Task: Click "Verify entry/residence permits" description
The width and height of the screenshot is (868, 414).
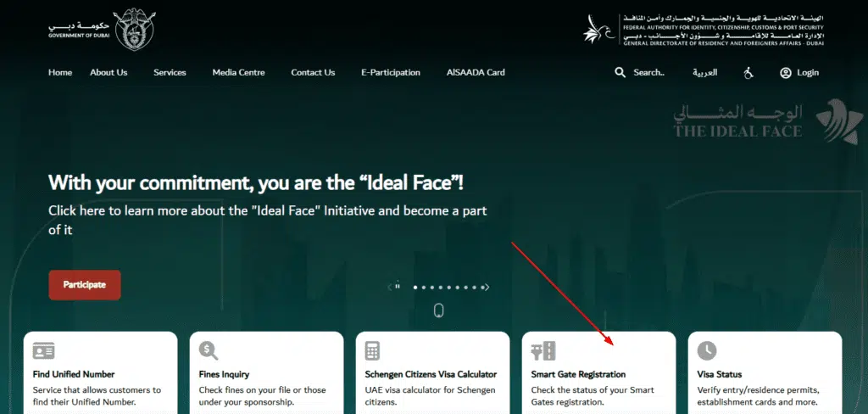Action: (x=759, y=395)
